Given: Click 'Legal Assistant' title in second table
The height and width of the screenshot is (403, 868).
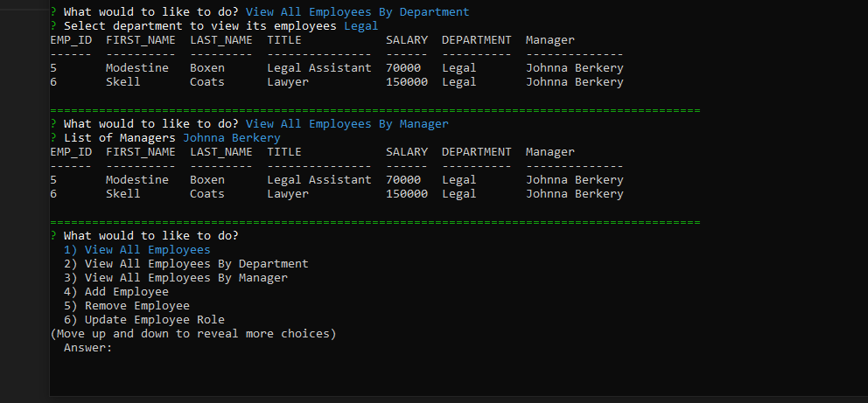Looking at the screenshot, I should pyautogui.click(x=319, y=180).
